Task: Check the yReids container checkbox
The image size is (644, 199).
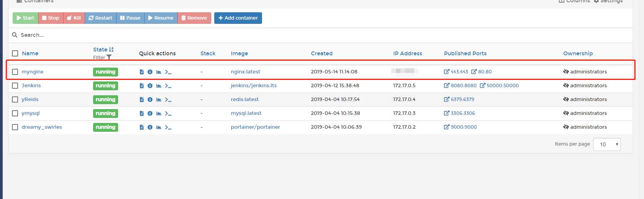Action: [x=15, y=99]
